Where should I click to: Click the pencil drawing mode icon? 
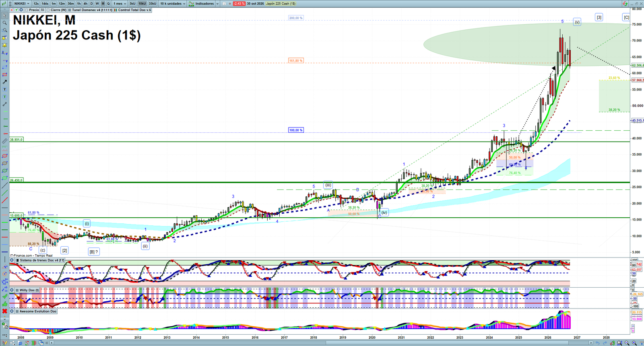pos(5,343)
